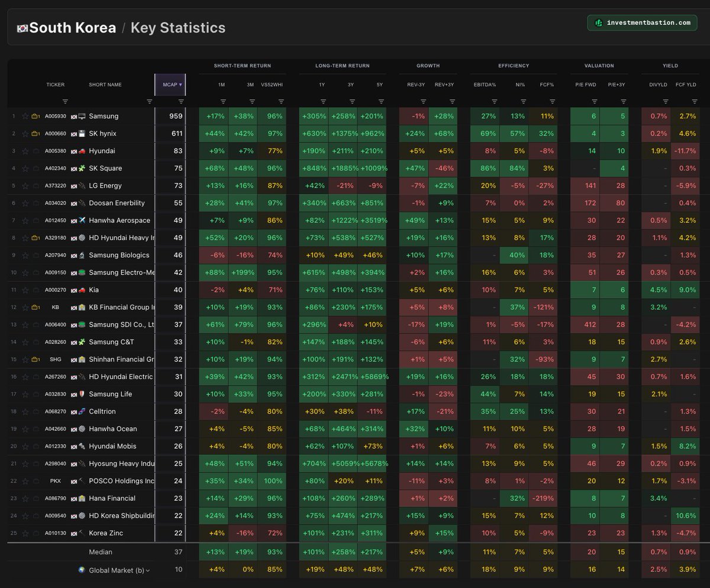Click the airplane icon beside Hanwha Aerospace
Viewport: 710px width, 588px height.
pos(82,221)
